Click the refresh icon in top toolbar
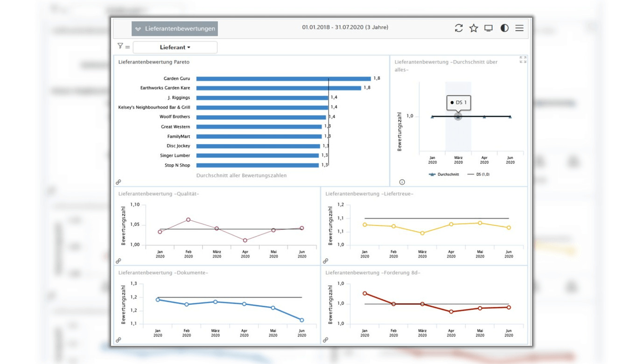 (459, 28)
